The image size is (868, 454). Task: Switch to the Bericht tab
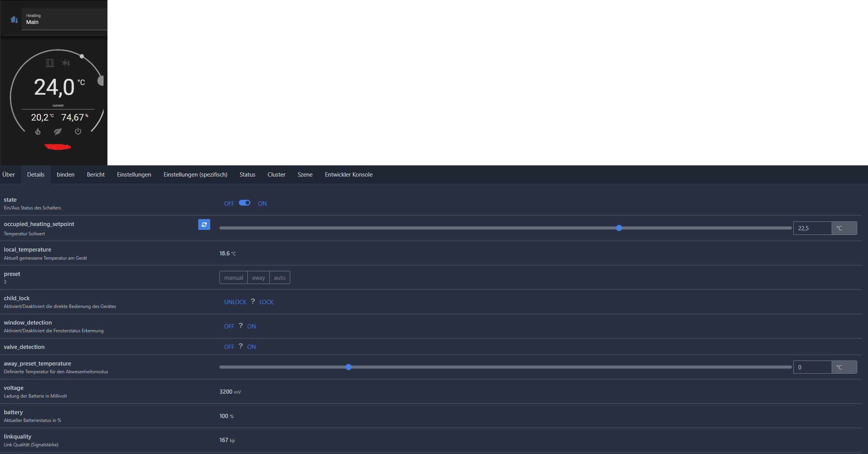(x=95, y=174)
